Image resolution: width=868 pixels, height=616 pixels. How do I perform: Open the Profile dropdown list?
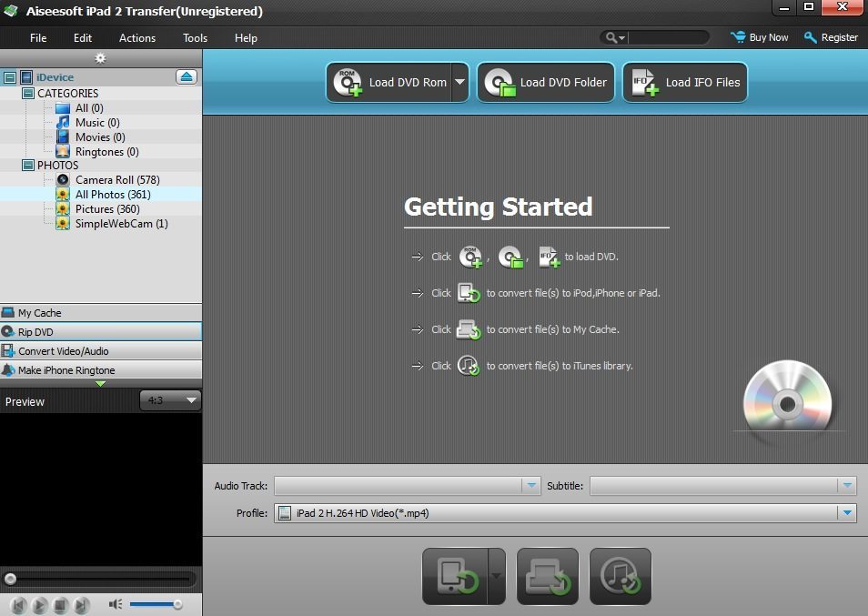tap(565, 513)
